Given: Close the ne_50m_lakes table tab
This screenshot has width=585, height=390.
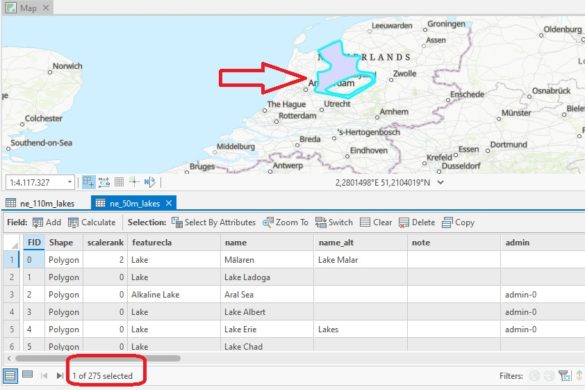Looking at the screenshot, I should click(169, 203).
